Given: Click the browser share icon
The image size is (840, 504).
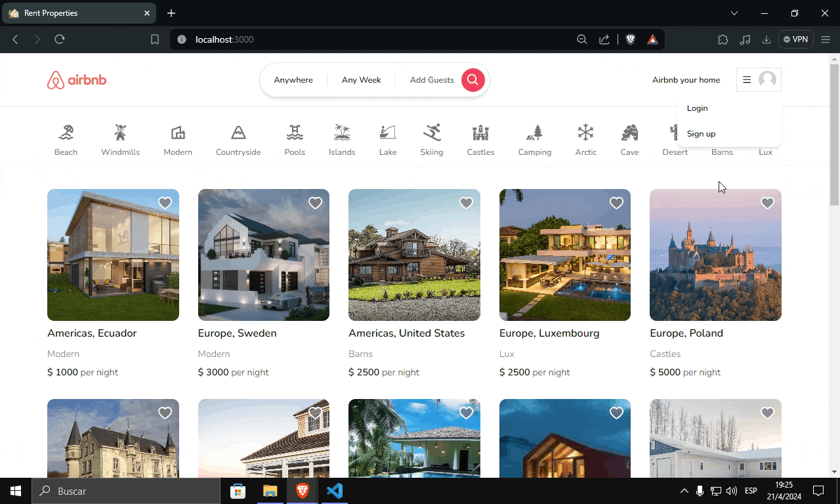Looking at the screenshot, I should [604, 39].
